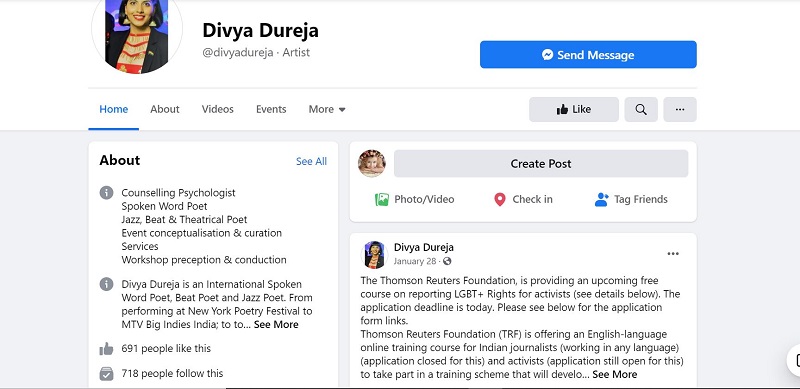Image resolution: width=800 pixels, height=389 pixels.
Task: Click the Create Post field
Action: 541,163
